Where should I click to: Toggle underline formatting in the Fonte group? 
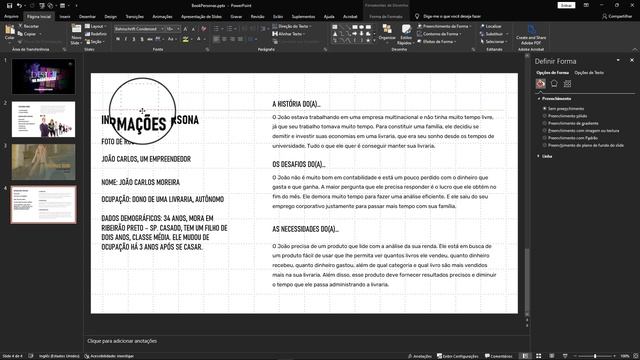click(x=133, y=39)
